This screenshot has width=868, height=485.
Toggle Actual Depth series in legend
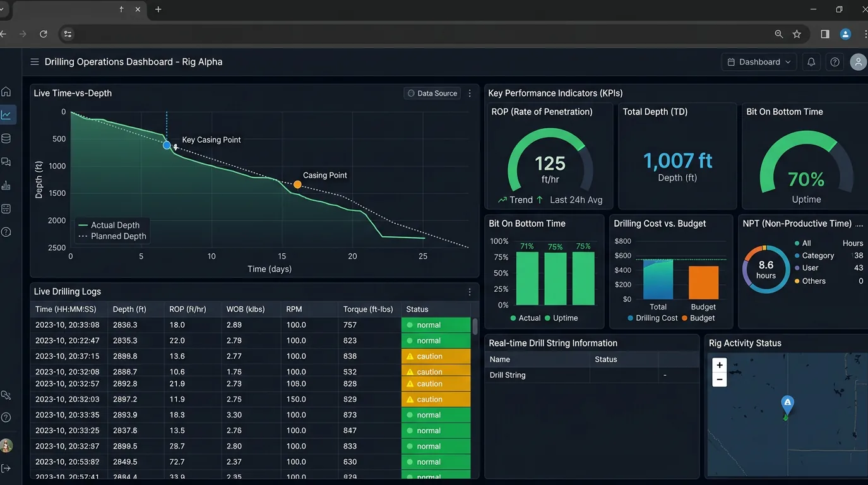(109, 225)
